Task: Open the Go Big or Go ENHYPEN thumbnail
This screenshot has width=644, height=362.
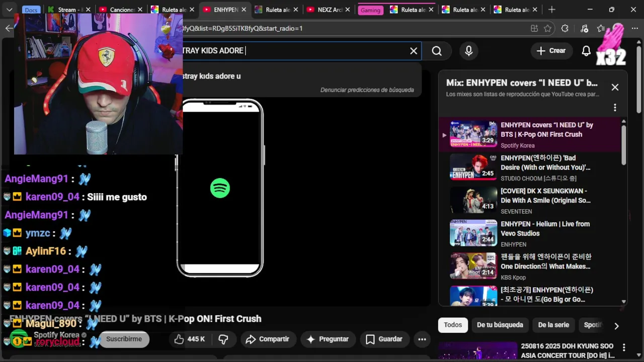Action: tap(473, 296)
